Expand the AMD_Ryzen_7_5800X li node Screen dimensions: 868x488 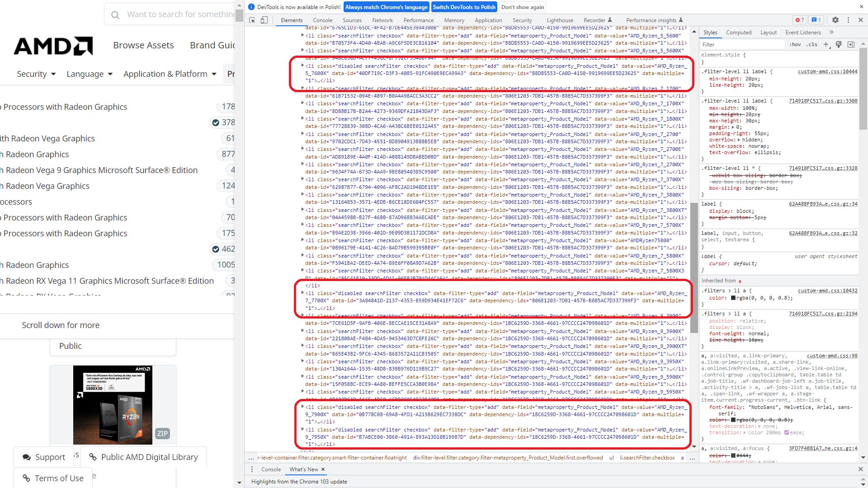tap(302, 255)
